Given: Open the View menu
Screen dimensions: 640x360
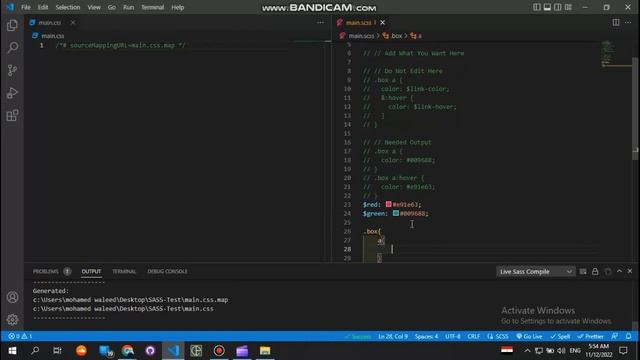Looking at the screenshot, I should click(94, 7).
